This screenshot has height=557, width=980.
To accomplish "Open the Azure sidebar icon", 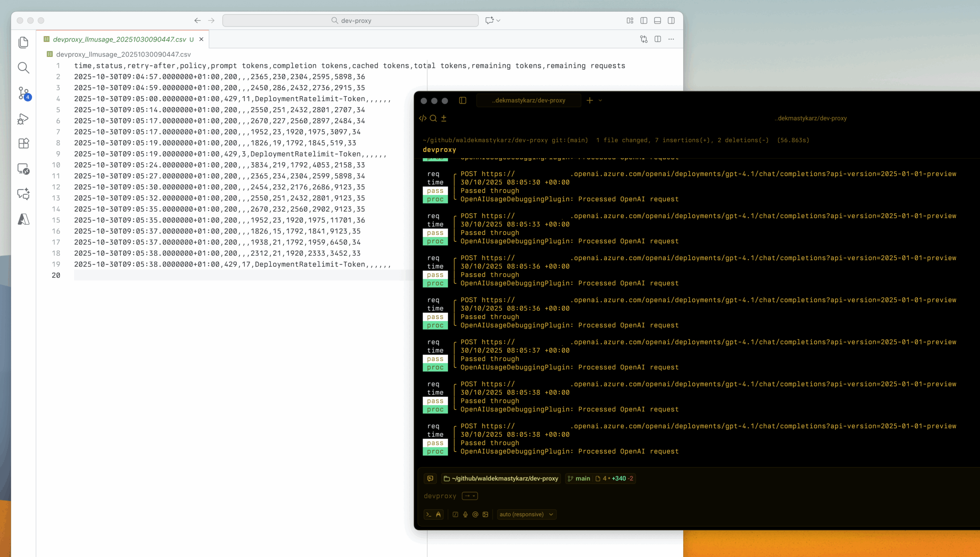I will 24,220.
